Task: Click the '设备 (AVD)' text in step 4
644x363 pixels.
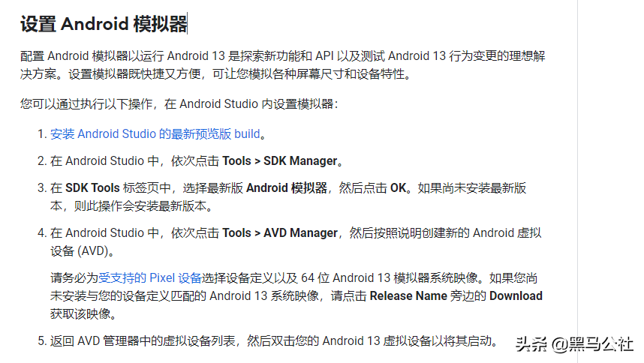Action: [82, 250]
